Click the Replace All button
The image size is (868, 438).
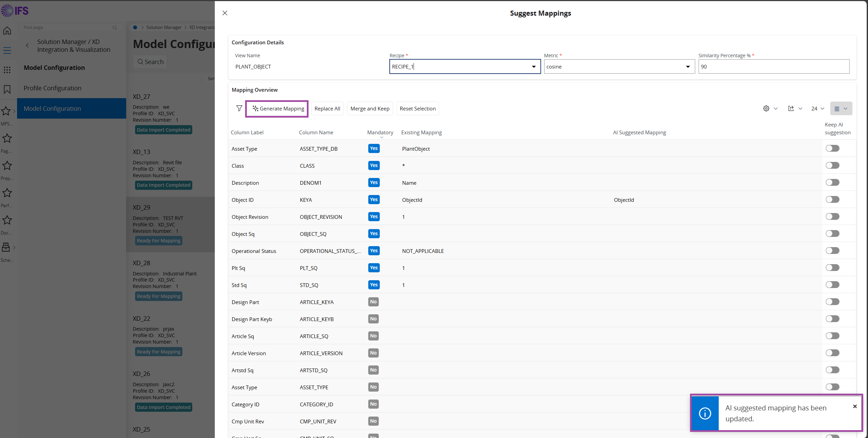coord(327,108)
